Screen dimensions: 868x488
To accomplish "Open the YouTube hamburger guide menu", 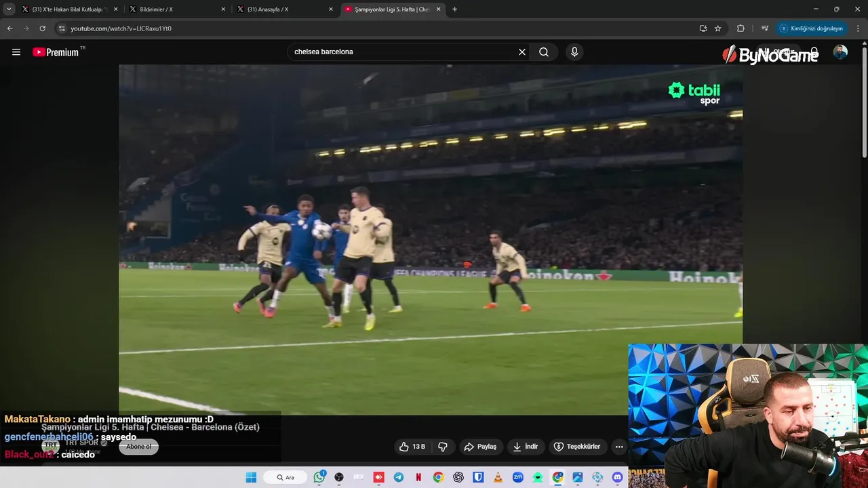I will 16,52.
